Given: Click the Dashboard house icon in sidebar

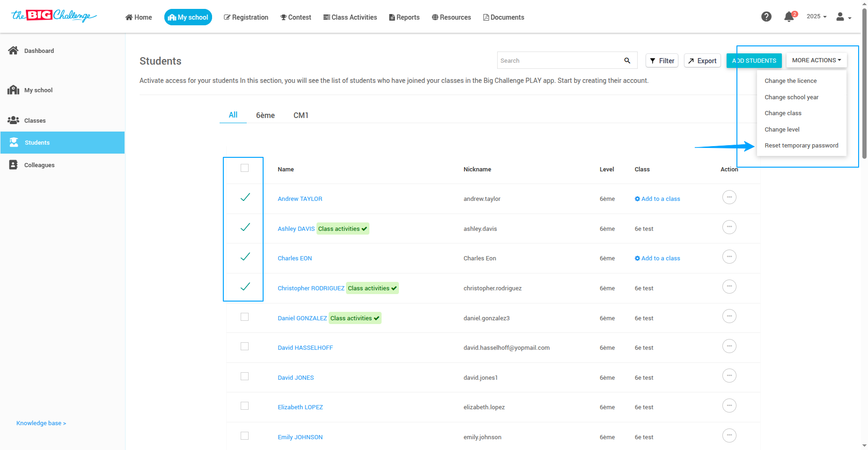Looking at the screenshot, I should click(13, 50).
